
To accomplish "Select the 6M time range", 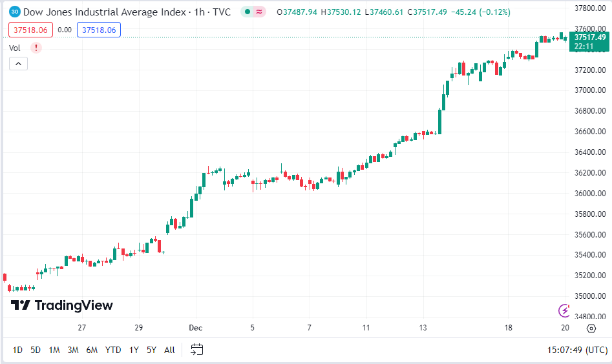I will [92, 350].
